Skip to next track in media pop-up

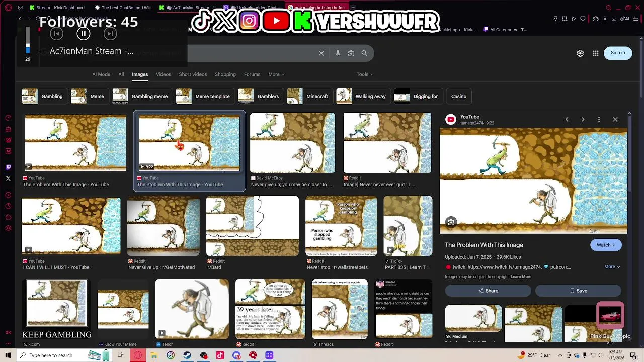click(x=110, y=34)
